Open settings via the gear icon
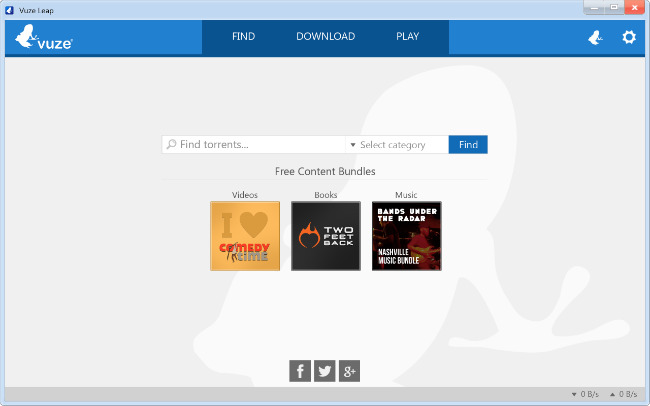 tap(629, 37)
